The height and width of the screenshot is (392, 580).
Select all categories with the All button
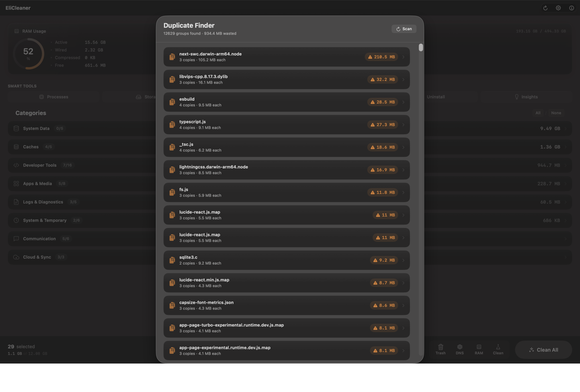tap(538, 112)
